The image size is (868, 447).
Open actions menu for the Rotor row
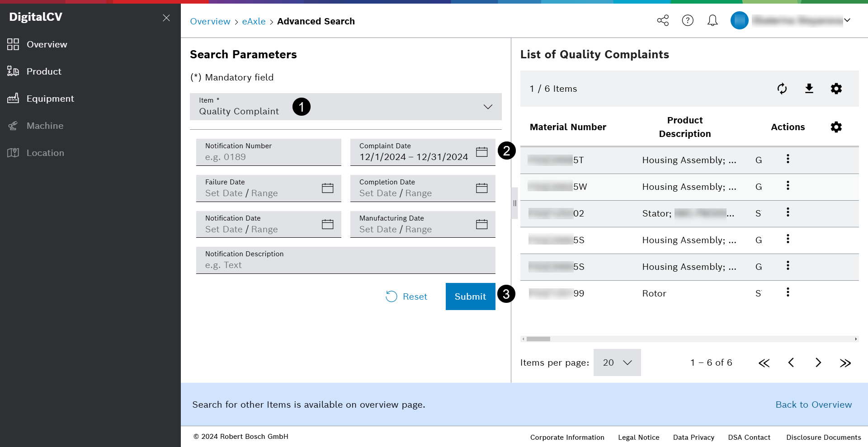pos(788,292)
